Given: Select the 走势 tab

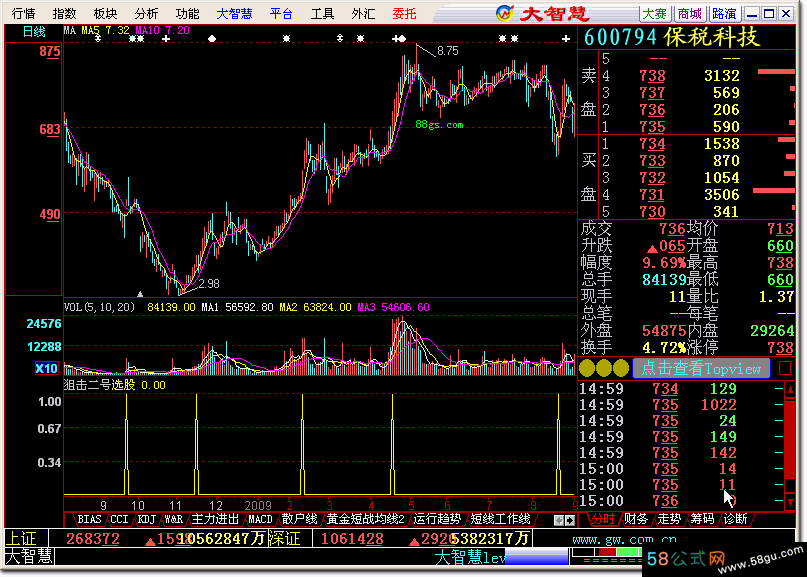Looking at the screenshot, I should click(669, 519).
